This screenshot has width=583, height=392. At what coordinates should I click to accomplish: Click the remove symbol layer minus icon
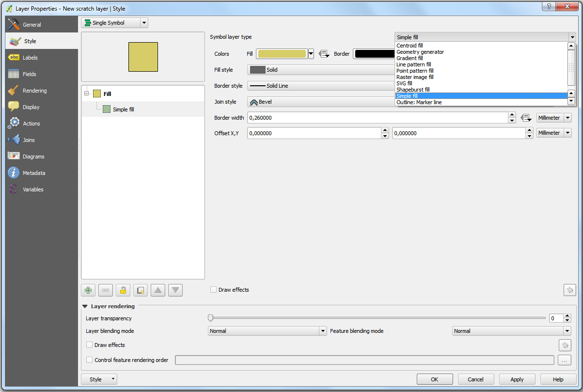[x=106, y=291]
